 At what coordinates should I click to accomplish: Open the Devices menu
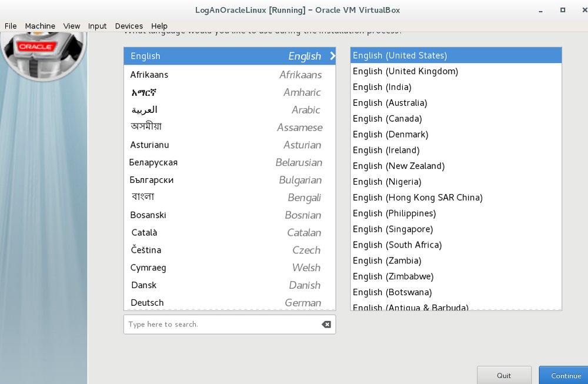click(129, 26)
